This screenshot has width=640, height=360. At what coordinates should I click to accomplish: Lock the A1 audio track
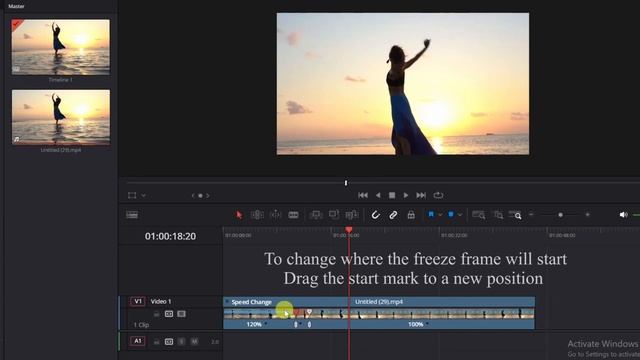point(156,341)
